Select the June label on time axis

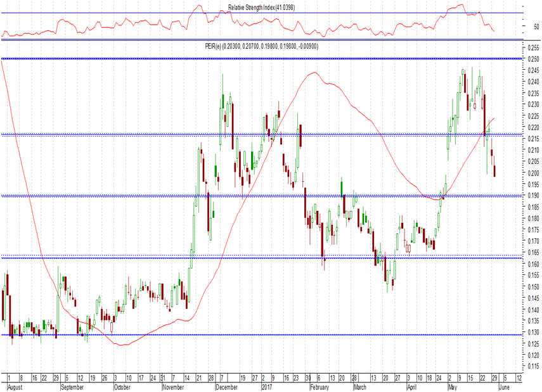pyautogui.click(x=505, y=386)
